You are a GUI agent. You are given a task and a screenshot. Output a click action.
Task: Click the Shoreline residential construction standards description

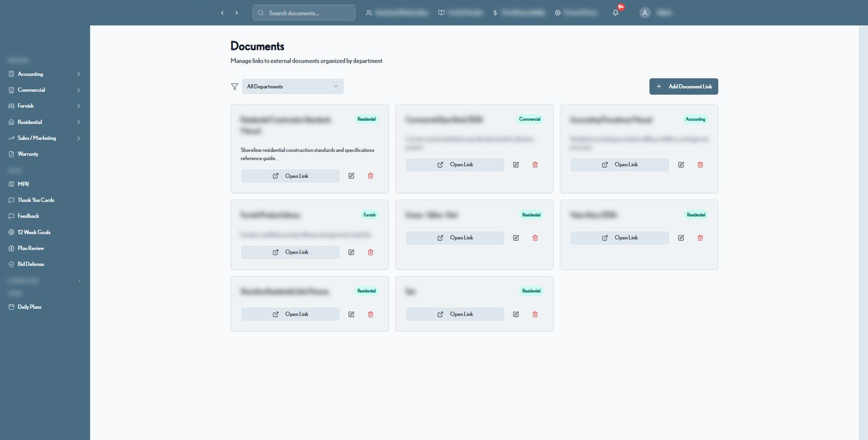pyautogui.click(x=308, y=154)
